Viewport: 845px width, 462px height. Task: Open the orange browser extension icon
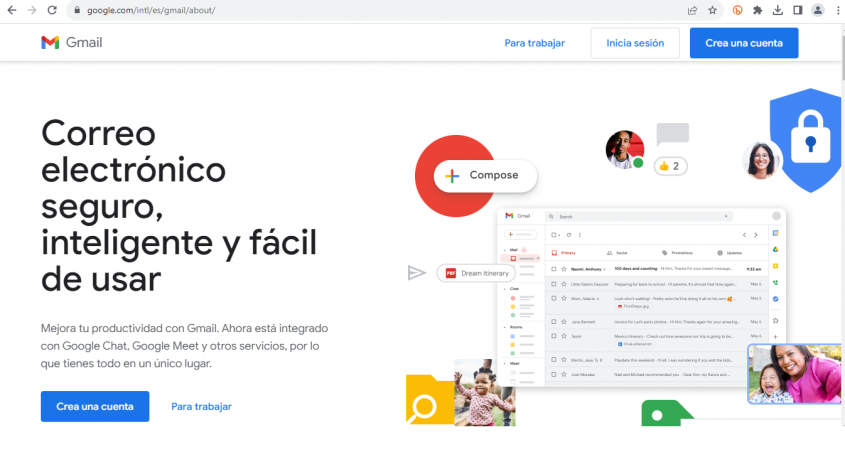click(737, 10)
